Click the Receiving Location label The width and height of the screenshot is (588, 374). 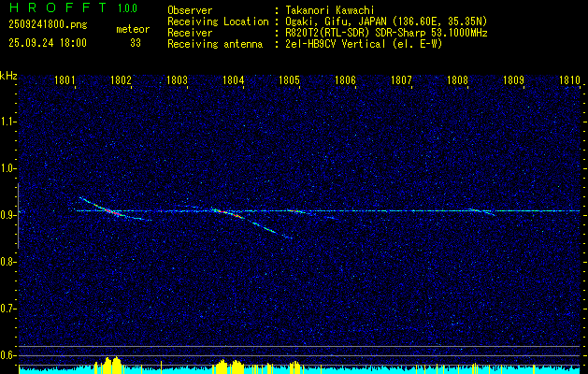[x=218, y=22]
